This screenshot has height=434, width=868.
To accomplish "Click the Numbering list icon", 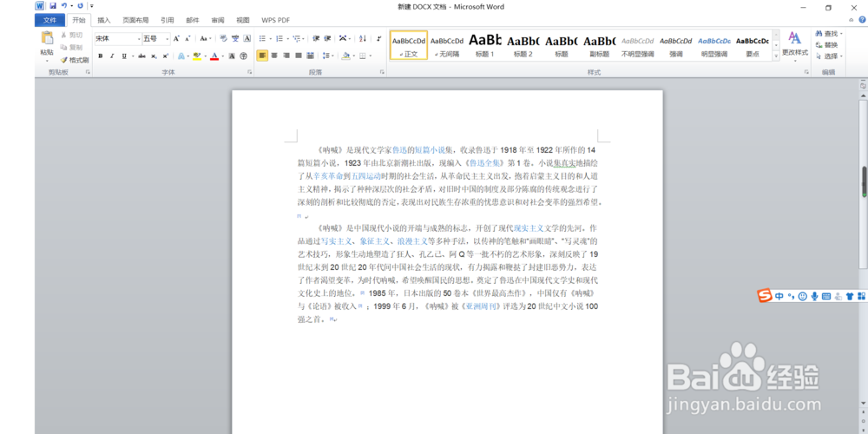I will click(x=279, y=38).
